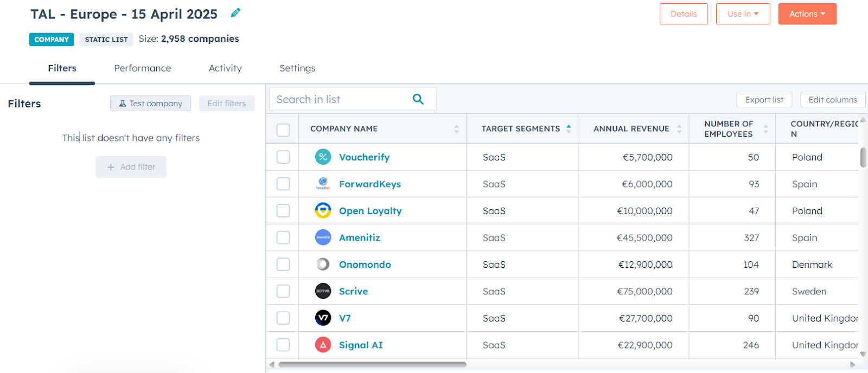The height and width of the screenshot is (373, 868).
Task: Click the STATIC LIST badge
Action: pos(106,40)
